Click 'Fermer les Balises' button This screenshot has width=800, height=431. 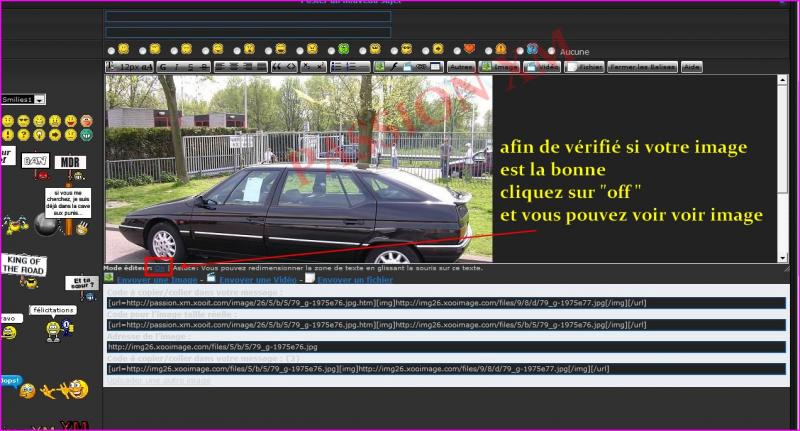click(642, 67)
